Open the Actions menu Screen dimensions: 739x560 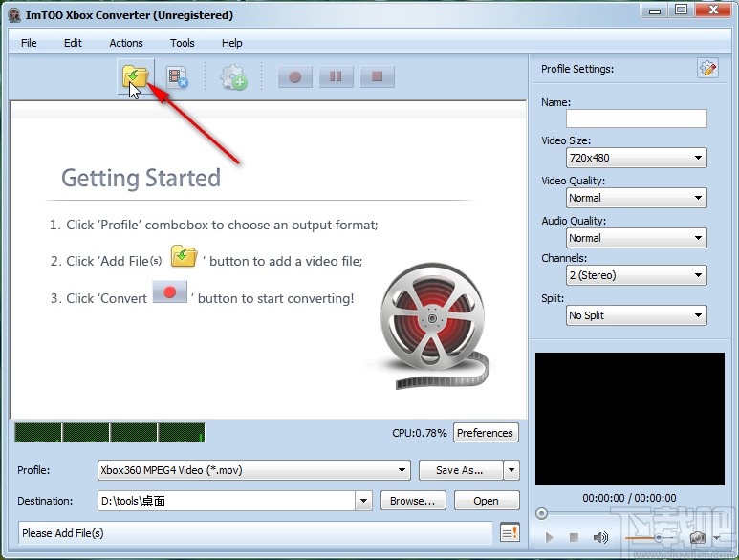[126, 43]
